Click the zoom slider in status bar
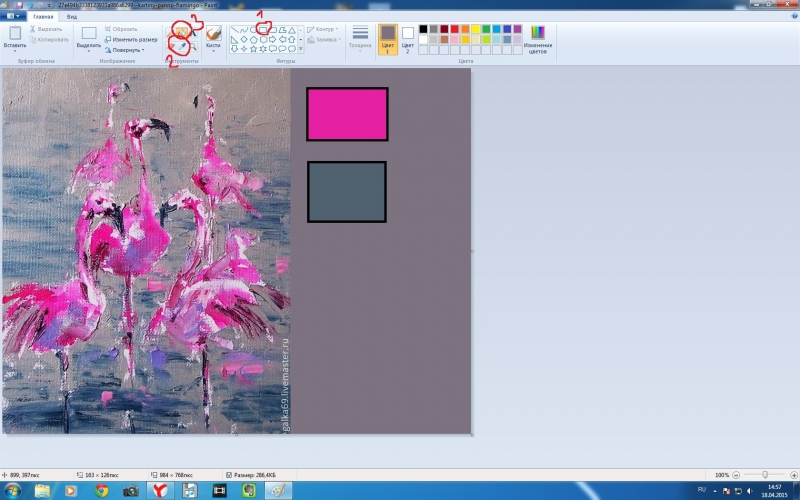This screenshot has width=800, height=500. 765,474
